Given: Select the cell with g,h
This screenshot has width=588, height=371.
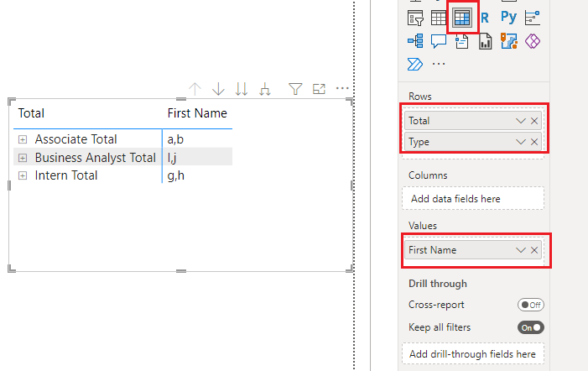Looking at the screenshot, I should point(175,175).
